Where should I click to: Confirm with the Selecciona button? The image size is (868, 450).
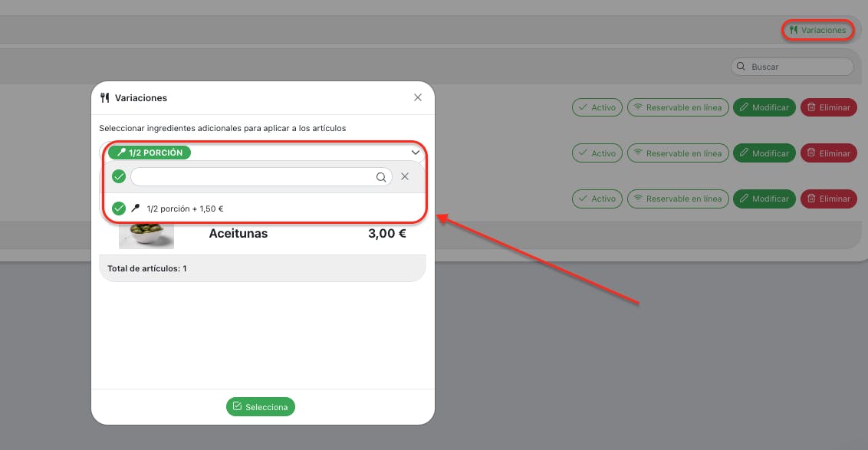[260, 407]
